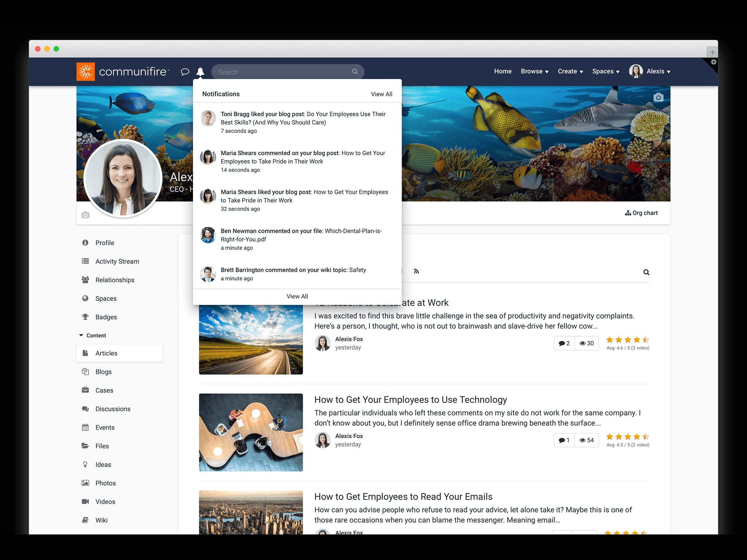Open the Browse dropdown menu

pyautogui.click(x=534, y=71)
